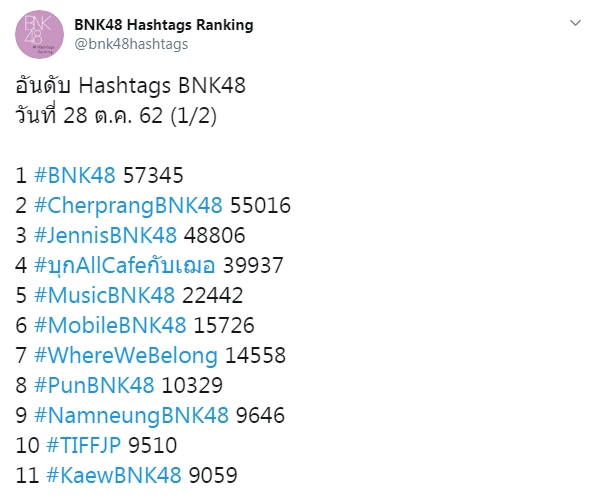This screenshot has width=593, height=499.
Task: Select the count 57345 beside #BNK48
Action: point(153,175)
